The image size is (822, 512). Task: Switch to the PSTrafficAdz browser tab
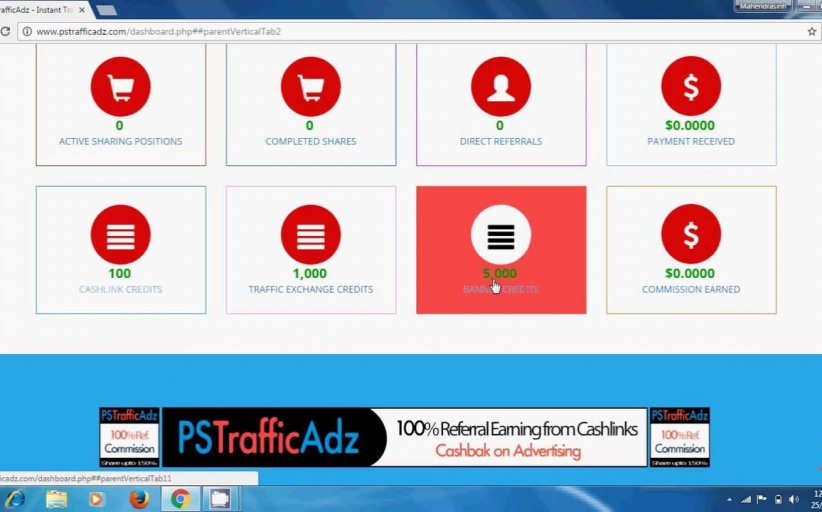pyautogui.click(x=40, y=8)
